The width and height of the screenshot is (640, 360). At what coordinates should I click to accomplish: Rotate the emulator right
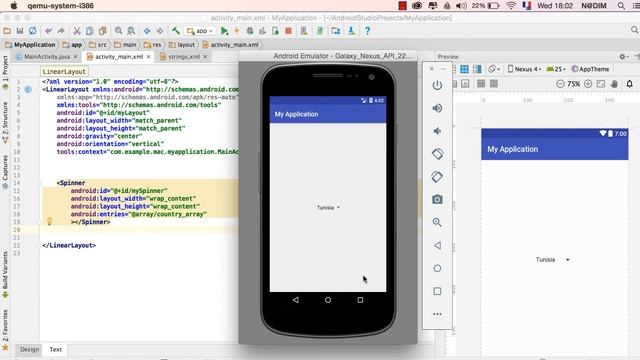click(x=437, y=177)
